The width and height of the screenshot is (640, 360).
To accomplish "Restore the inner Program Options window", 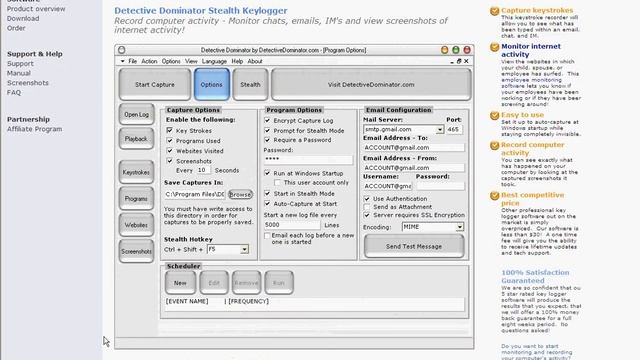I will (x=459, y=61).
